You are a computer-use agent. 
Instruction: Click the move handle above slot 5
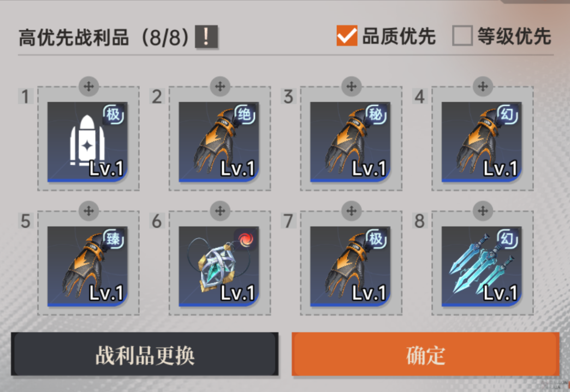(x=88, y=211)
